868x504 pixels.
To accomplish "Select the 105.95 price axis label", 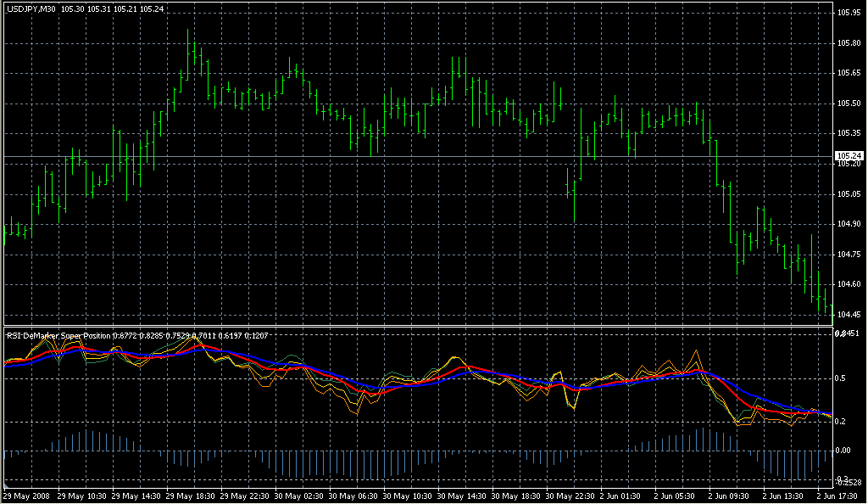I will click(x=849, y=13).
